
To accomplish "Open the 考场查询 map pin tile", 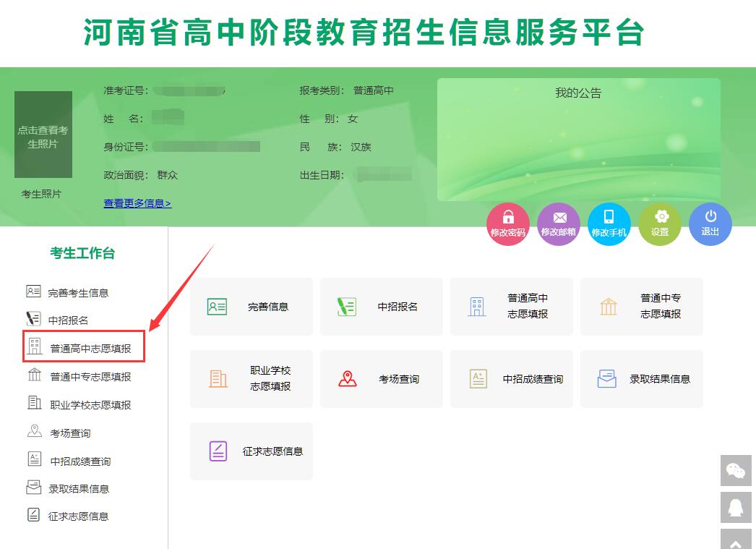I will [382, 379].
